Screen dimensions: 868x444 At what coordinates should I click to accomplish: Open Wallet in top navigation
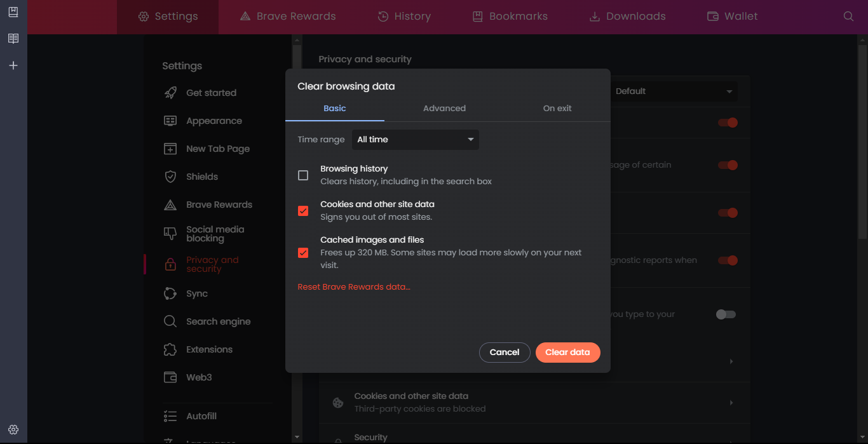coord(733,17)
